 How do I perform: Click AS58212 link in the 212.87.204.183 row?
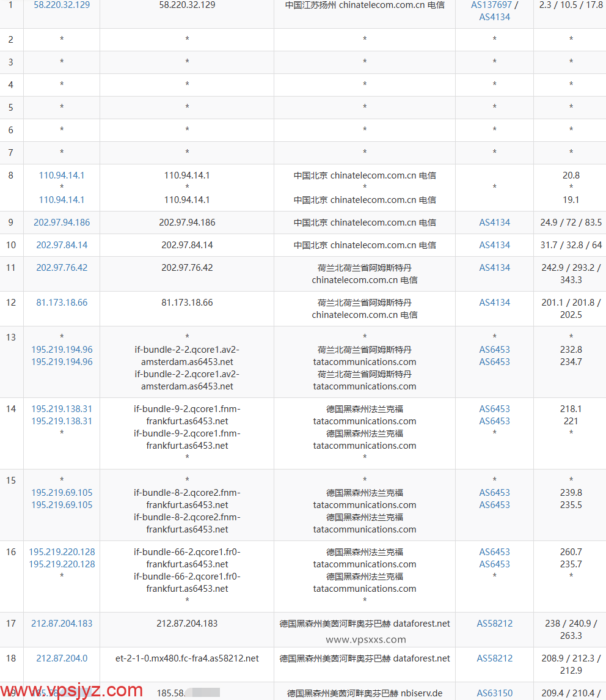tap(494, 624)
